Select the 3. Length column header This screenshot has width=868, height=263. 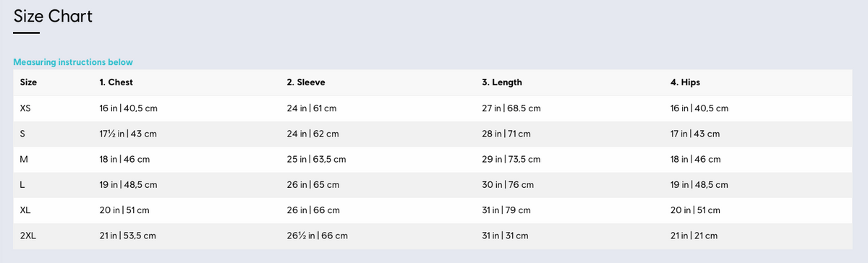click(x=502, y=82)
